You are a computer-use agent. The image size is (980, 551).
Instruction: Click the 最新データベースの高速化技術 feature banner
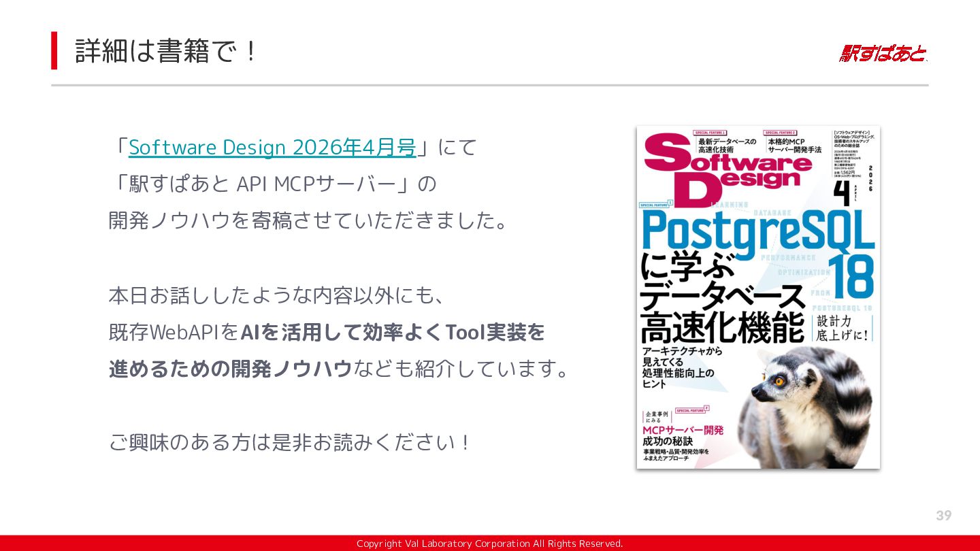(727, 145)
